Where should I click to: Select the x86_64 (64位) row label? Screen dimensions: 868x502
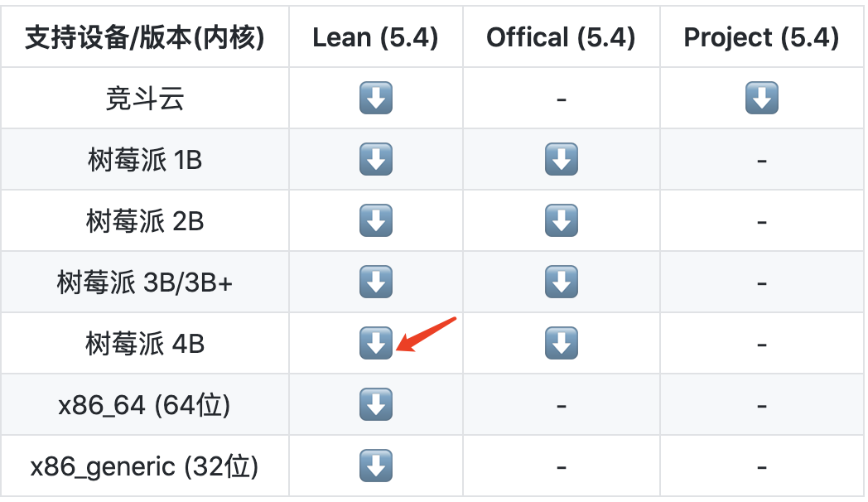pyautogui.click(x=145, y=405)
